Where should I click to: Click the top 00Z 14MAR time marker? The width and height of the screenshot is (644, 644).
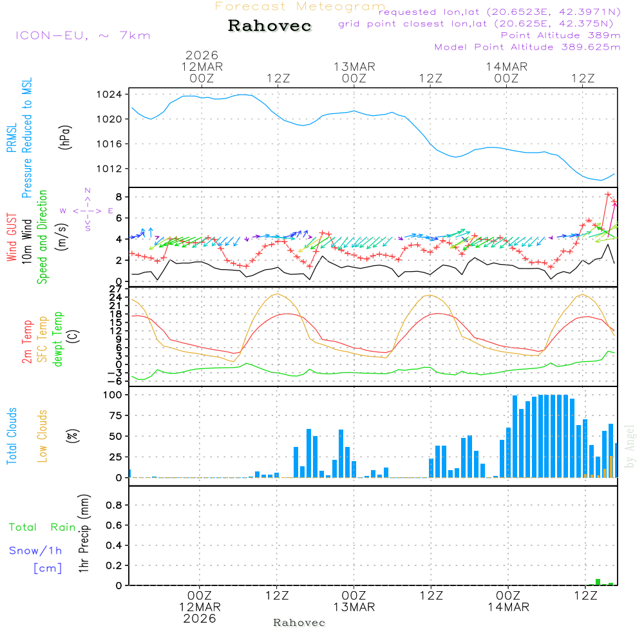[507, 72]
